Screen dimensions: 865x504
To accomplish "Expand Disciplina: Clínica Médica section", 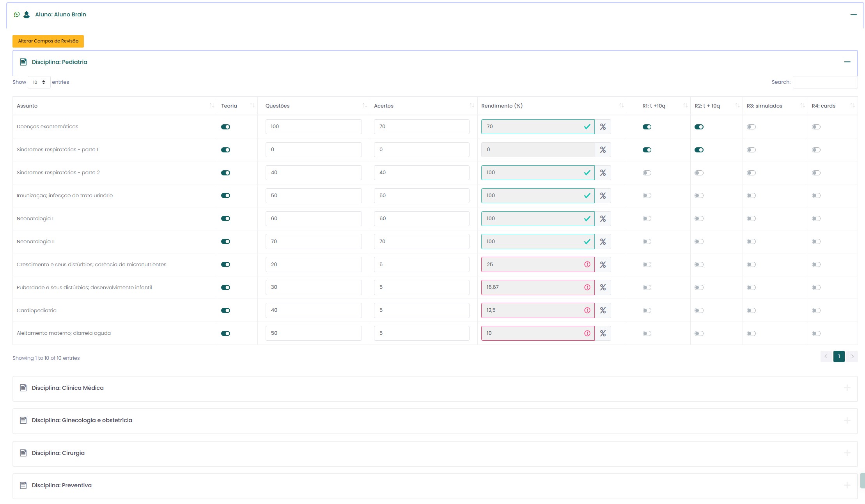I will pos(847,388).
